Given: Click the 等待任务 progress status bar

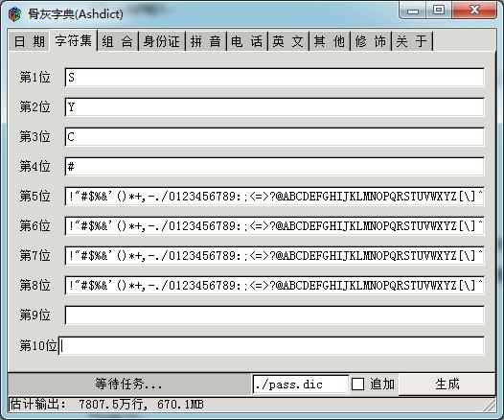Looking at the screenshot, I should (129, 384).
